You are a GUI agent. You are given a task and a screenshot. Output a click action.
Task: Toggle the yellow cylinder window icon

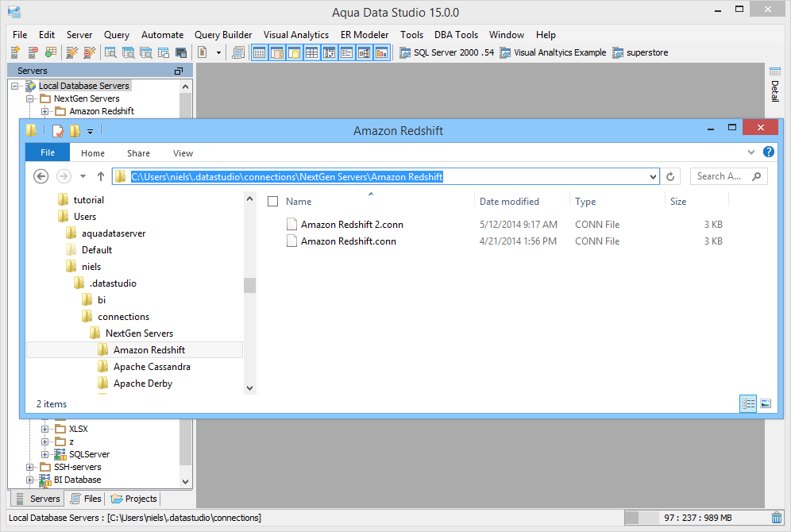pos(294,52)
